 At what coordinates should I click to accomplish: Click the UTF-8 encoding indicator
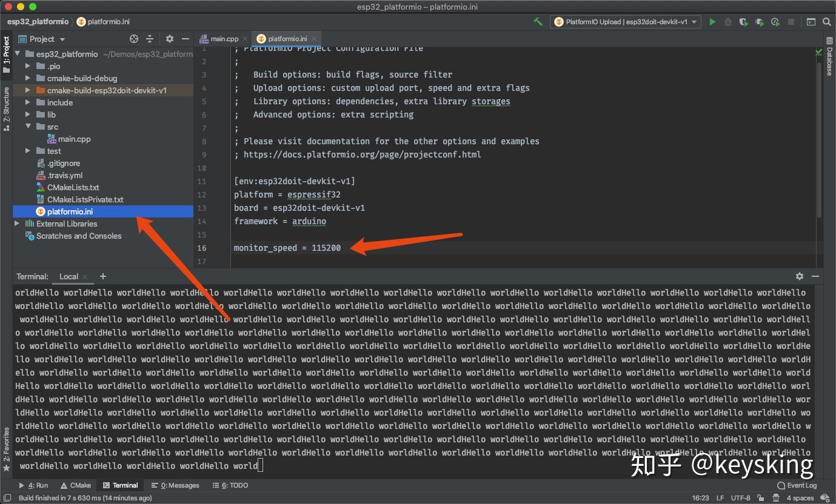[x=741, y=498]
